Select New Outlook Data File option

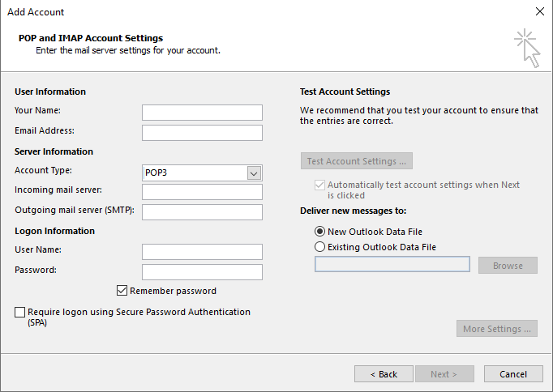tap(320, 232)
